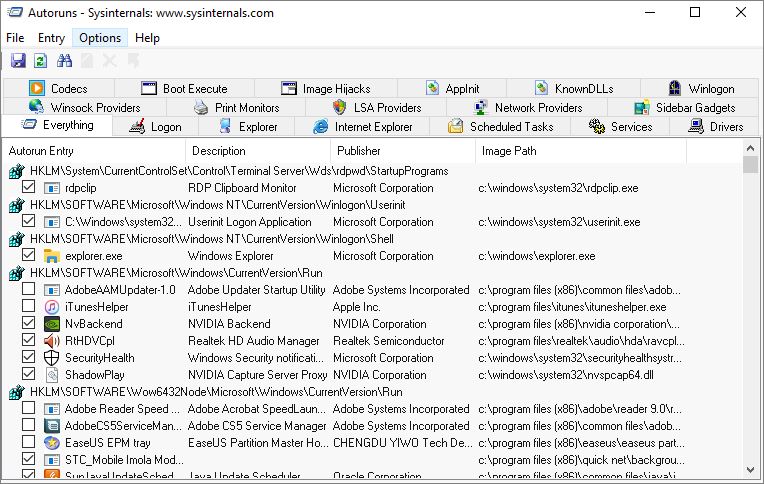
Task: Enable the EaseUS EPM tray checkbox
Action: point(29,442)
